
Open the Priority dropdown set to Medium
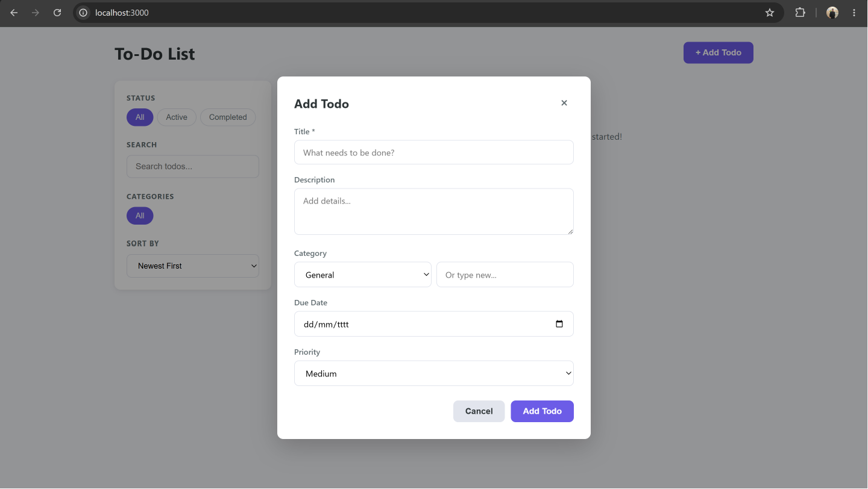coord(434,373)
